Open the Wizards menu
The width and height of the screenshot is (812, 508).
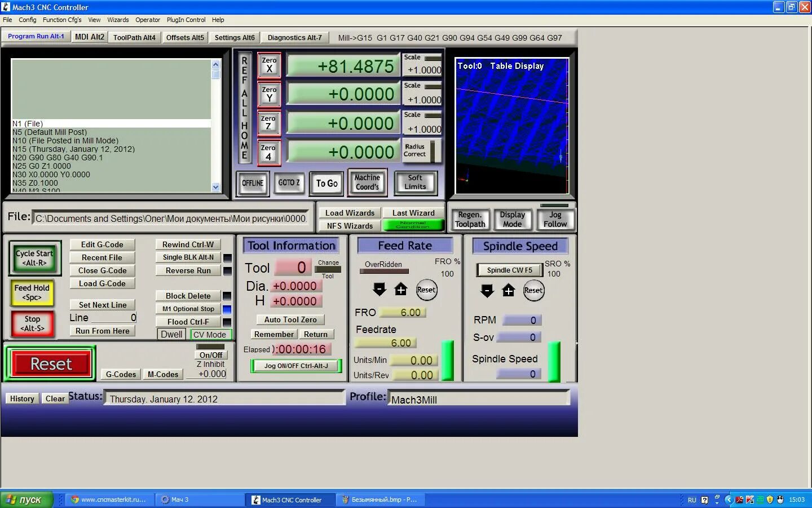(118, 20)
